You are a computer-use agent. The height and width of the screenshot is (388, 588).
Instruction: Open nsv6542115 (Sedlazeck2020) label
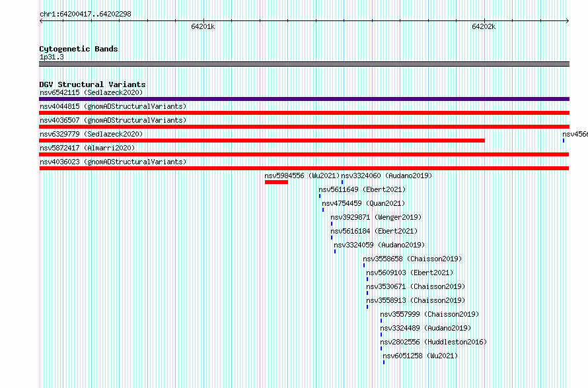(x=91, y=92)
